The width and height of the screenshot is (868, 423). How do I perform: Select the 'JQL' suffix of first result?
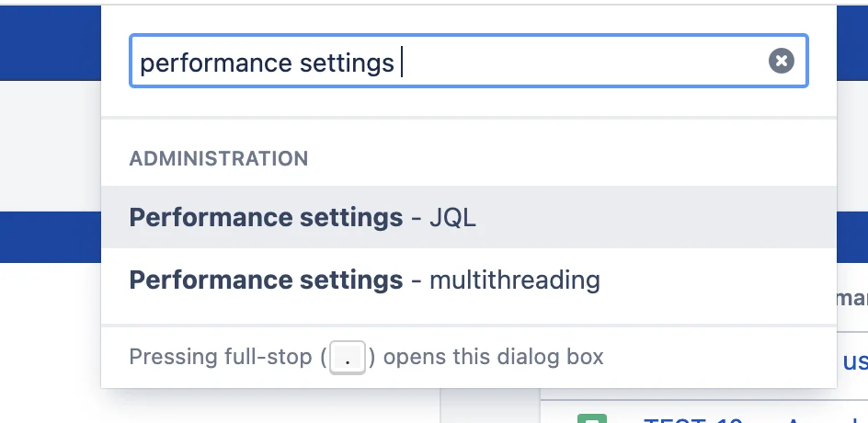[452, 218]
